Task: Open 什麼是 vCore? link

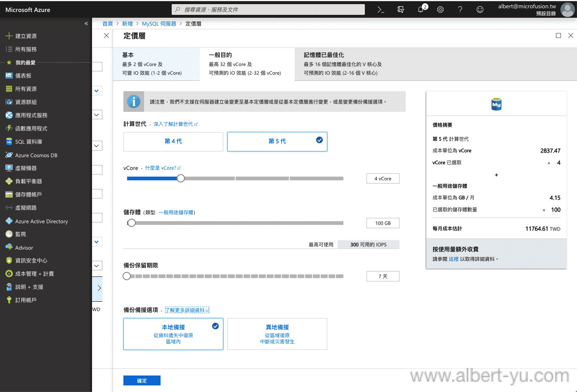Action: tap(163, 168)
